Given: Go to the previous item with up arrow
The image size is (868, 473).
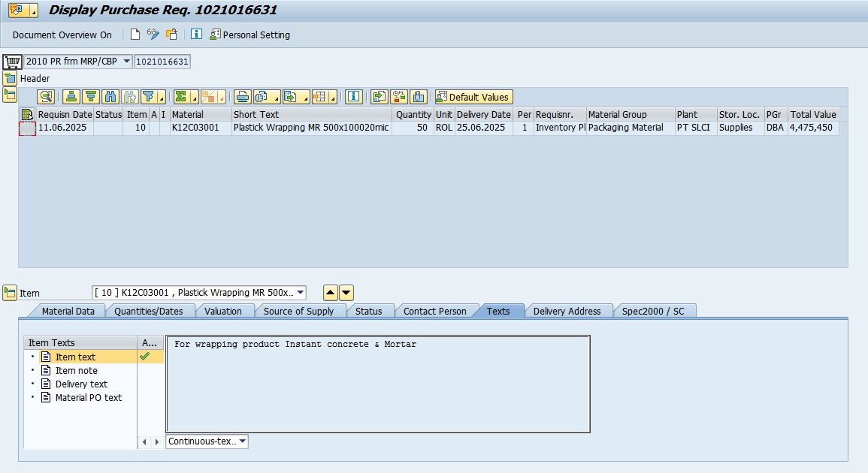Looking at the screenshot, I should click(x=331, y=293).
